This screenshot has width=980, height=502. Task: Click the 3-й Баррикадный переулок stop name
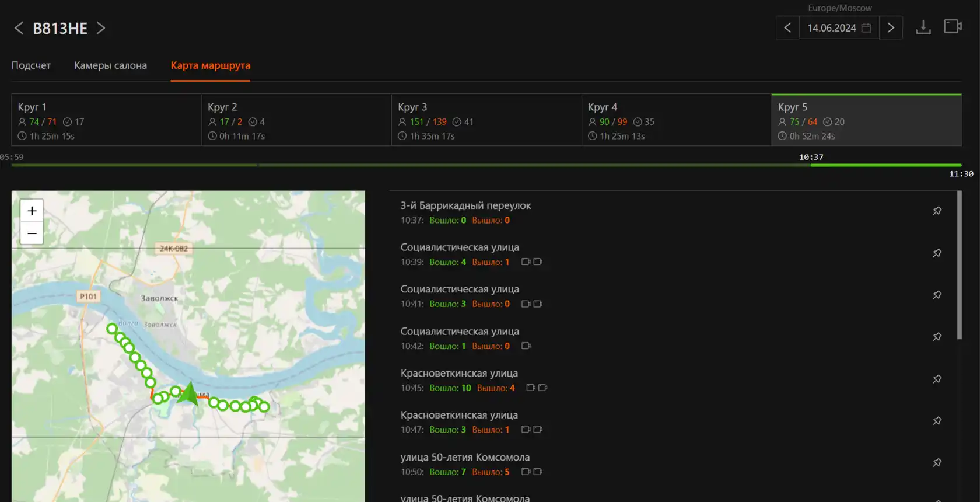click(466, 205)
